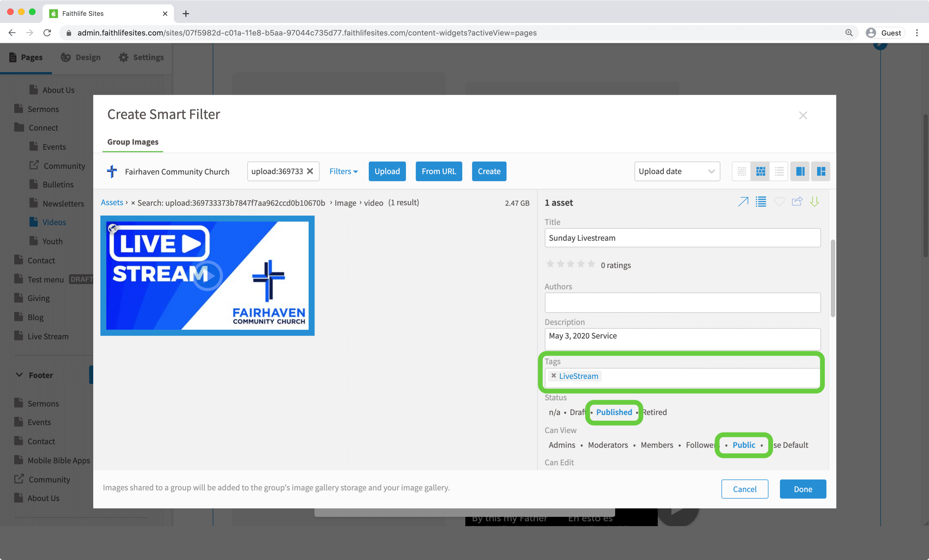Open Bulletins page in sidebar

(58, 185)
